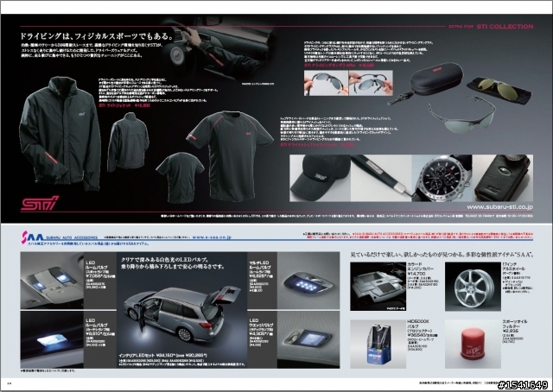Viewport: 553px width, 392px height.
Task: Click the silver wagon with open tailgate
Action: coord(182,315)
